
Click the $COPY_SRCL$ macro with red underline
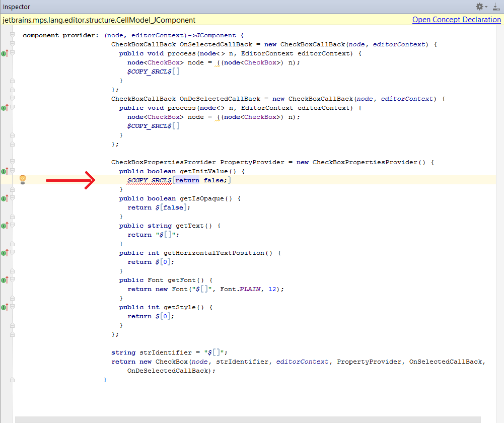(x=149, y=180)
